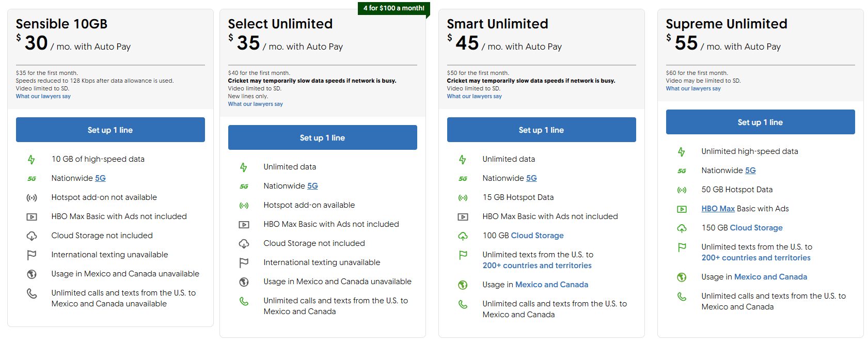Image resolution: width=868 pixels, height=342 pixels.
Task: Set up 1 line for Supreme Unlimited
Action: coord(760,122)
